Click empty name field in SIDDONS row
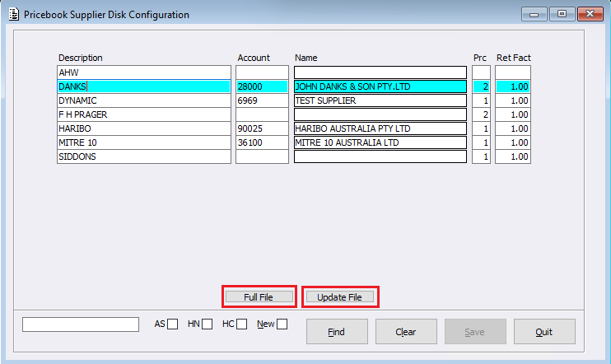 [380, 156]
